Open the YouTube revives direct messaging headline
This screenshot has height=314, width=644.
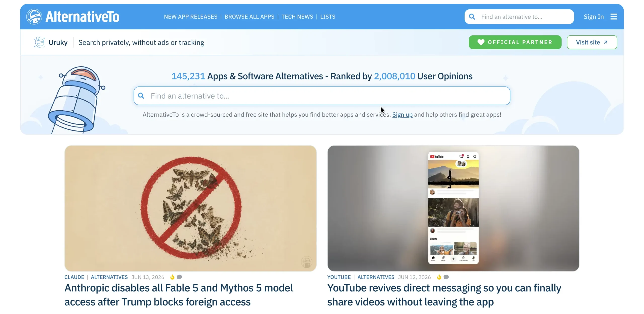coord(444,295)
